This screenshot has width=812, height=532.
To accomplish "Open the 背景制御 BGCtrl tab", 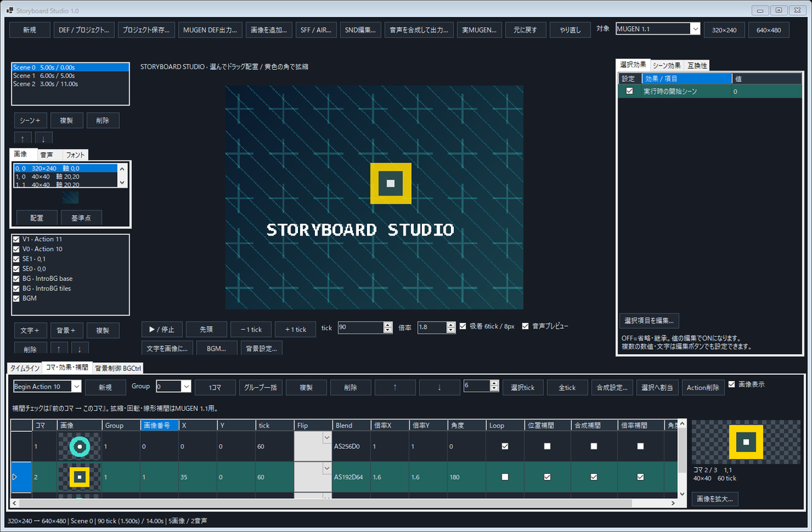I will (118, 368).
